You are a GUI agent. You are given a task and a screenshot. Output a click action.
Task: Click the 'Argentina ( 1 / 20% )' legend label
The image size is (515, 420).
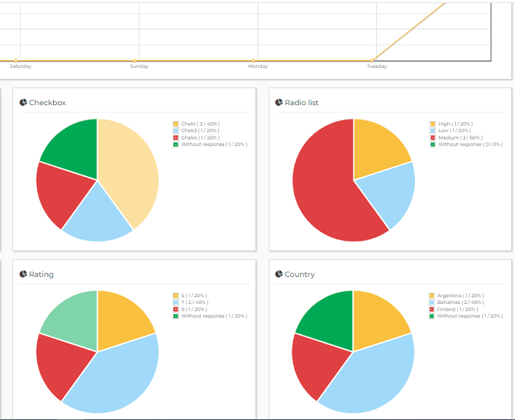[461, 295]
